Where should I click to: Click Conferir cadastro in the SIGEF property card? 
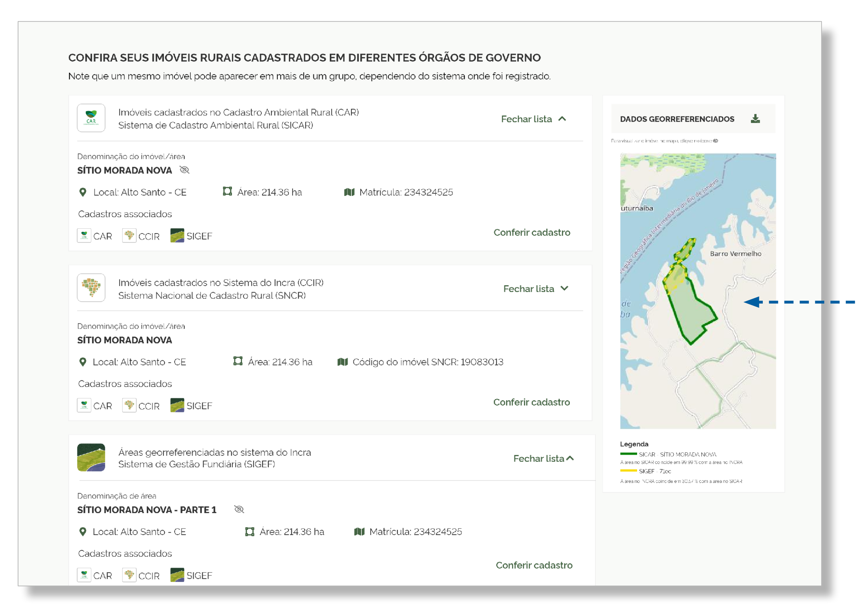coord(534,565)
